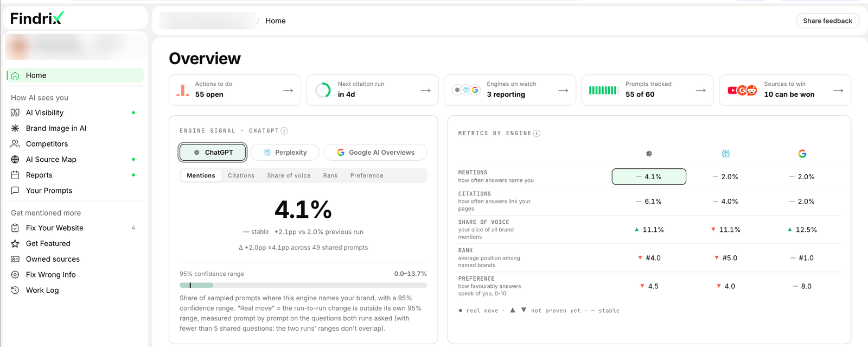Open Get Featured page
The height and width of the screenshot is (347, 868).
75,244
